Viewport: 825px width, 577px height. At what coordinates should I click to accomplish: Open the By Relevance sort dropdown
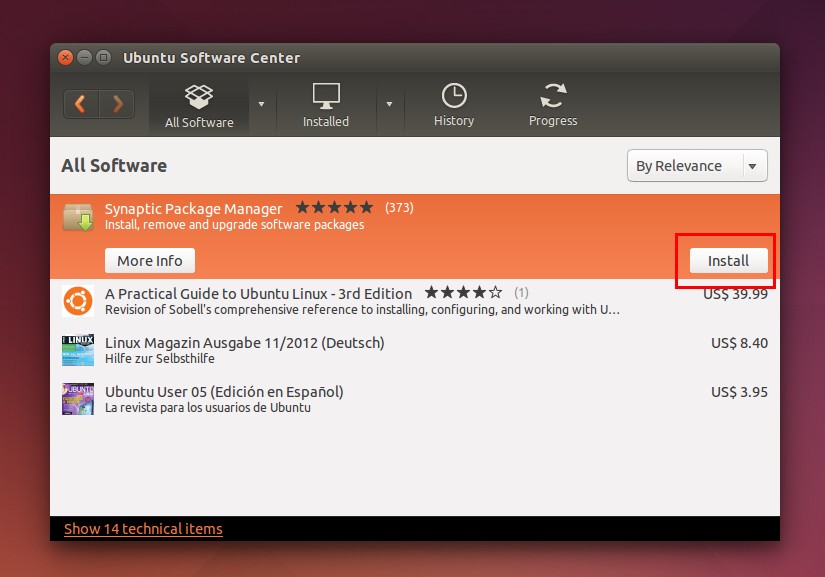click(x=697, y=166)
